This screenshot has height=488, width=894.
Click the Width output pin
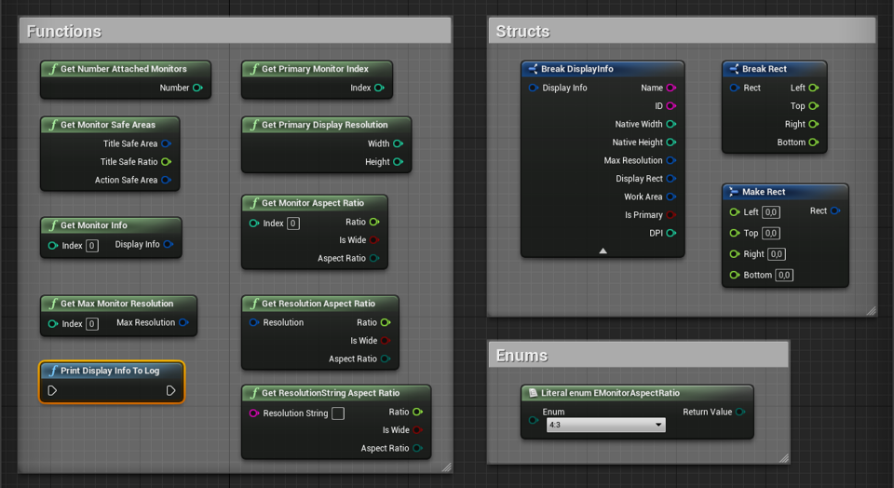tap(398, 144)
